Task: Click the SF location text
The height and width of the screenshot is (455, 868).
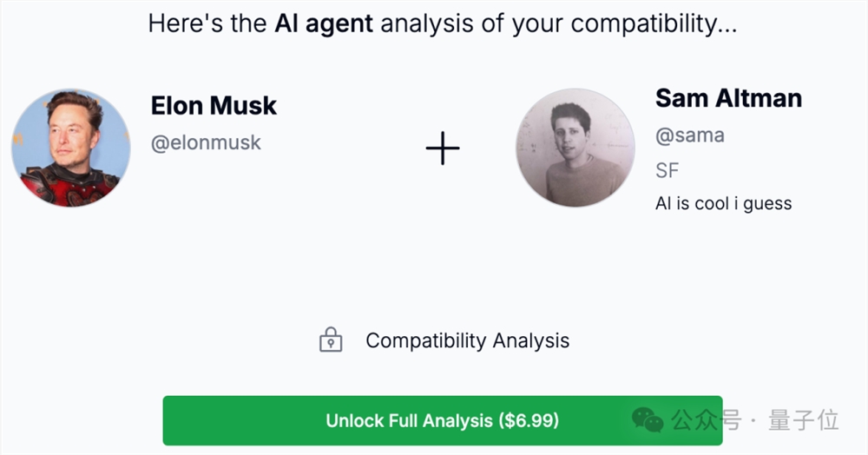Action: [x=667, y=170]
